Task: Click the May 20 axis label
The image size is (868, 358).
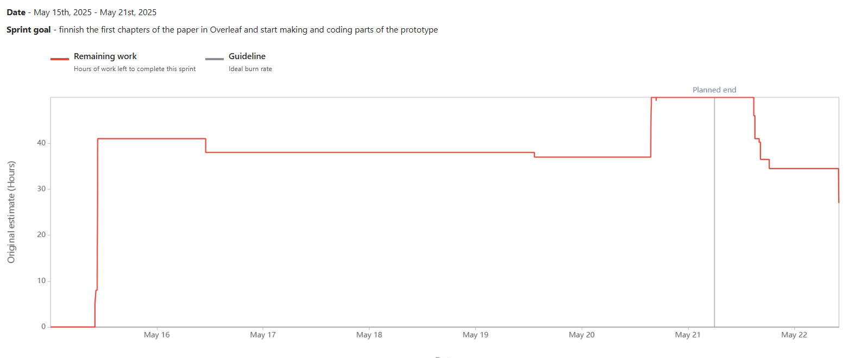Action: click(x=582, y=335)
